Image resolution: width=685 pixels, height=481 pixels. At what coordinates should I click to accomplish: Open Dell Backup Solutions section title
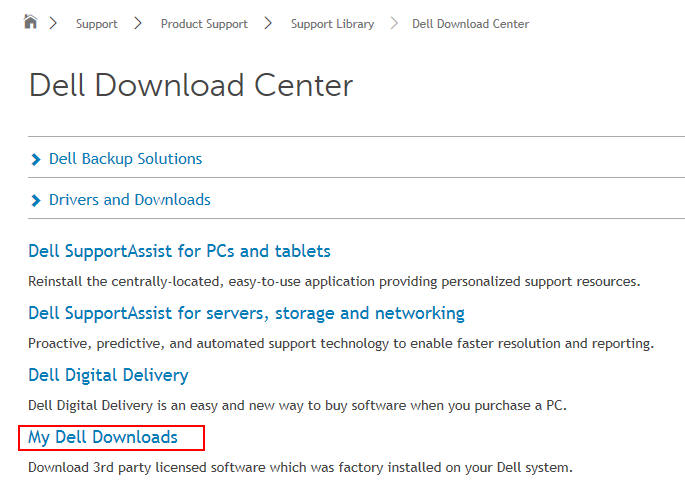coord(125,159)
